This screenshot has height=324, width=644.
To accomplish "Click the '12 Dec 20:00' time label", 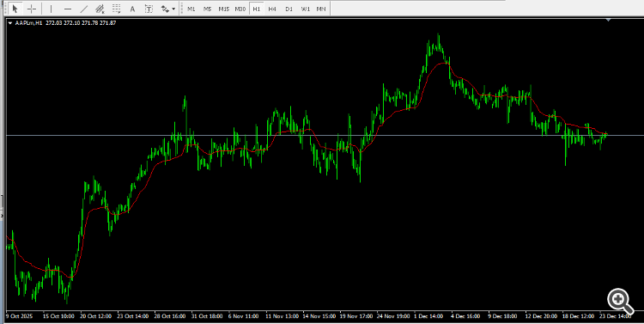I will point(541,316).
